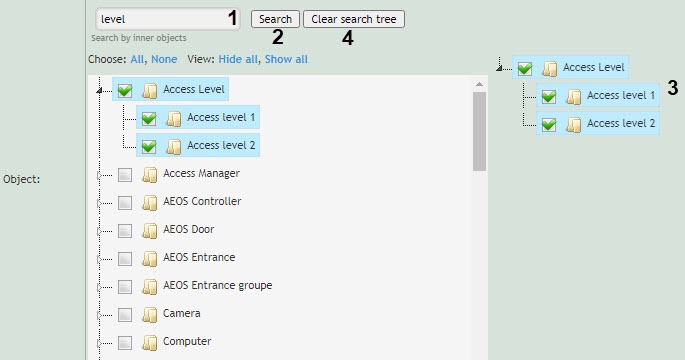Click the scrollbar up arrow
The image size is (685, 360).
(x=479, y=84)
